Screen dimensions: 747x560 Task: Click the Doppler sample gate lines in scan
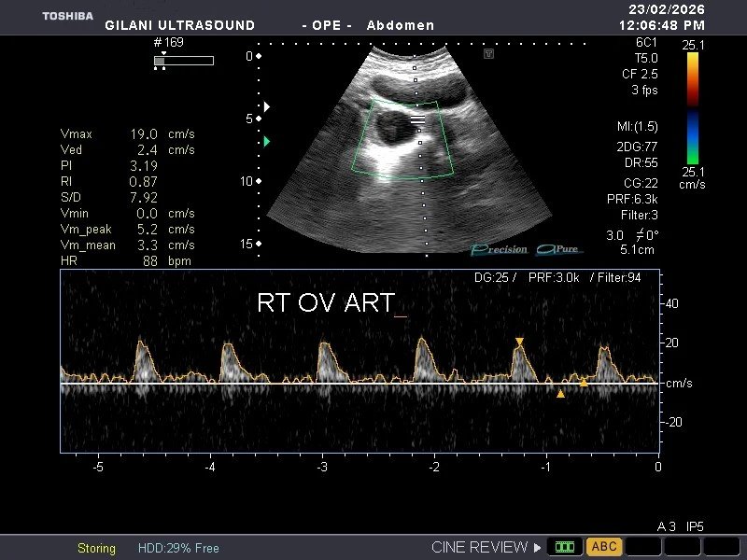coord(417,119)
